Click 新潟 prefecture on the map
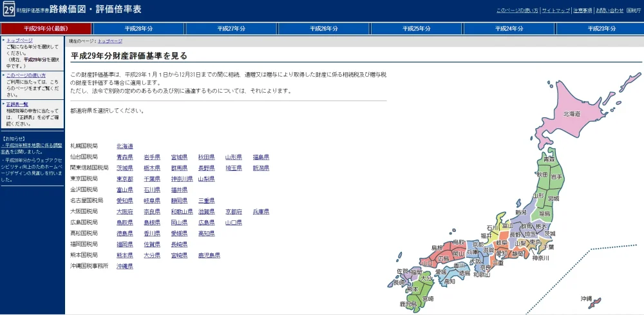 [x=521, y=213]
